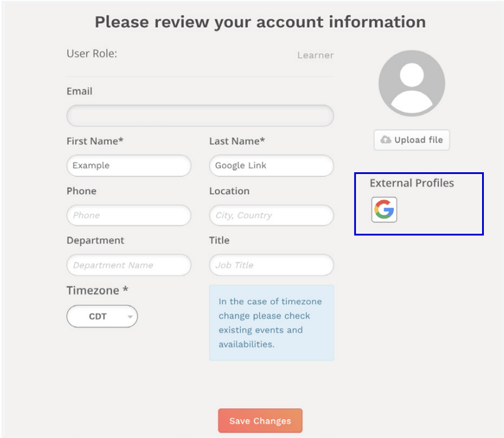The width and height of the screenshot is (504, 438).
Task: Click the Job Title input field
Action: (x=271, y=265)
